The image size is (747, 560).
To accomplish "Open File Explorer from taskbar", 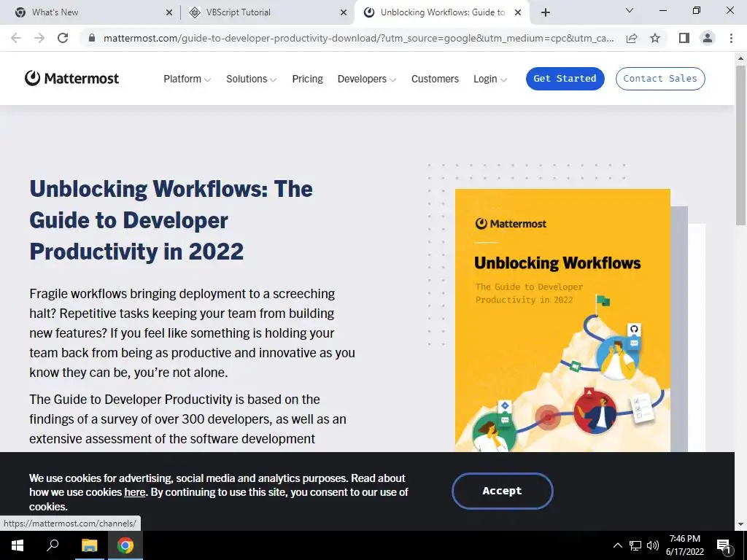I will coord(89,545).
